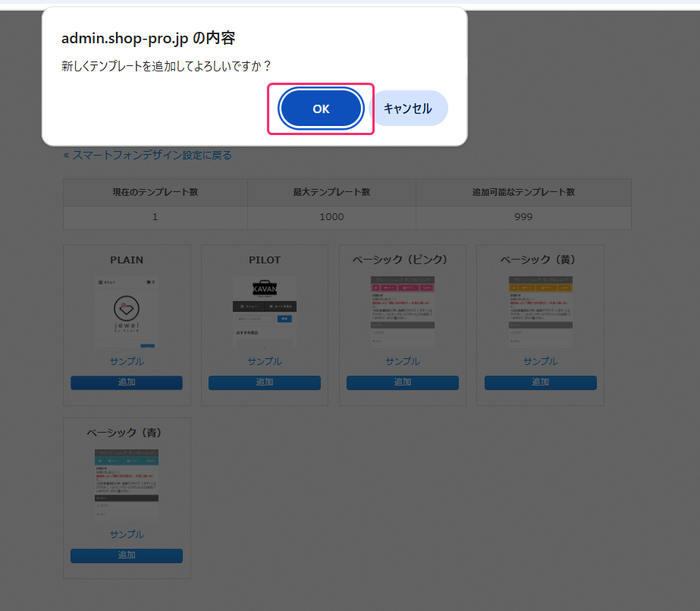Screen dimensions: 700x611
Task: Click OK in the confirmation dialog
Action: tap(321, 109)
